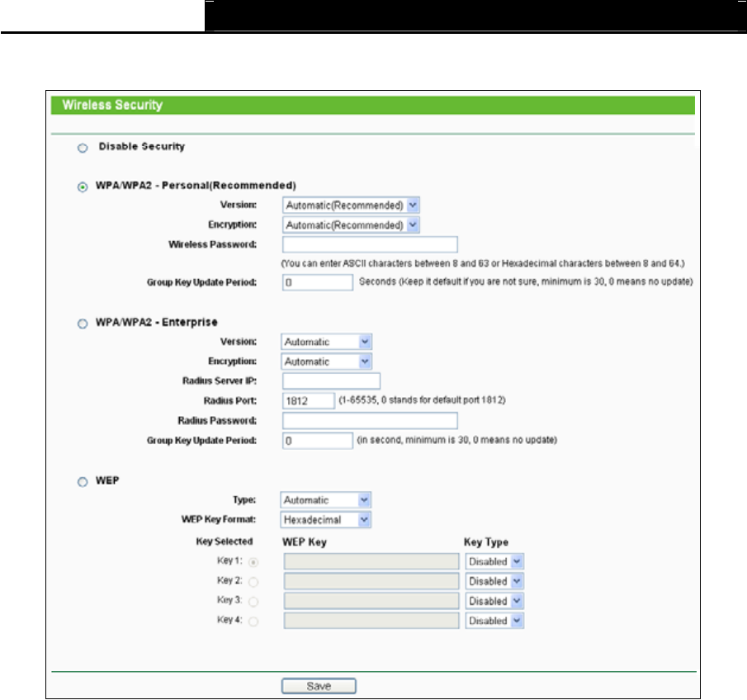Pick Key 2 as the selected WEP key
The image size is (747, 700).
[253, 582]
